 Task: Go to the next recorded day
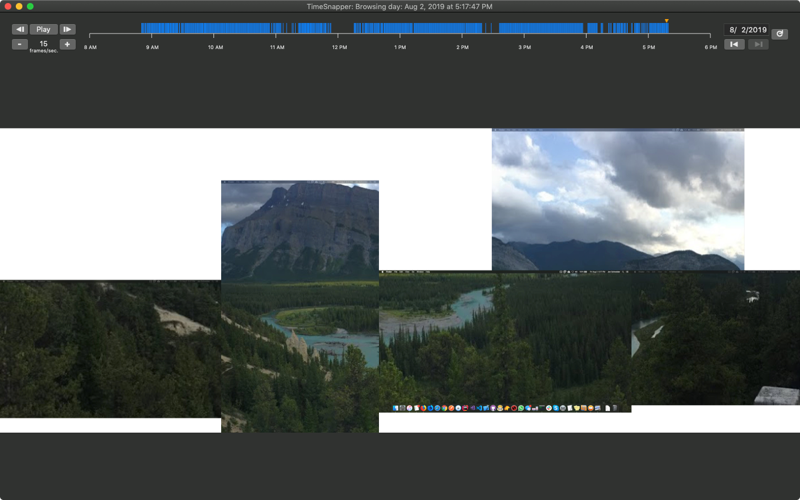[758, 44]
